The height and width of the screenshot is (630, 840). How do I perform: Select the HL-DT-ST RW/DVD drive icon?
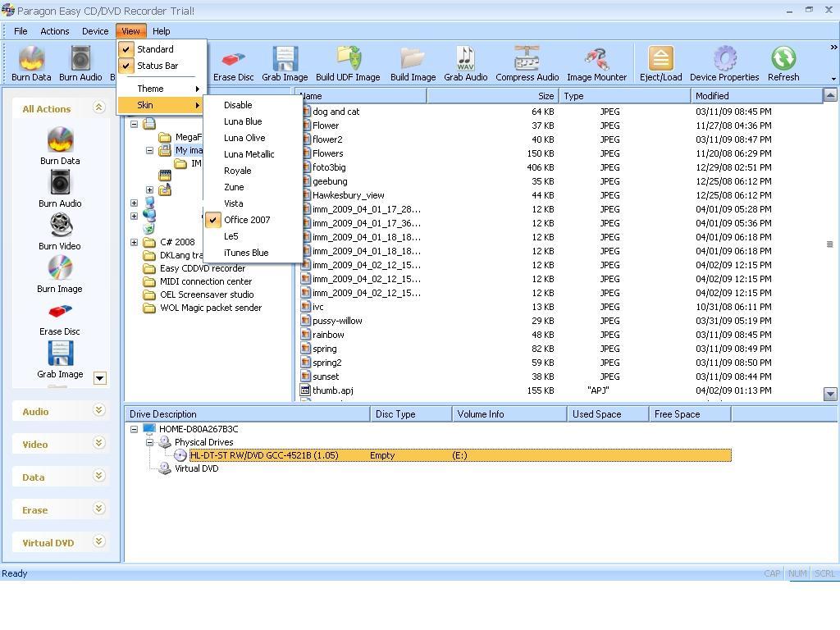point(180,455)
